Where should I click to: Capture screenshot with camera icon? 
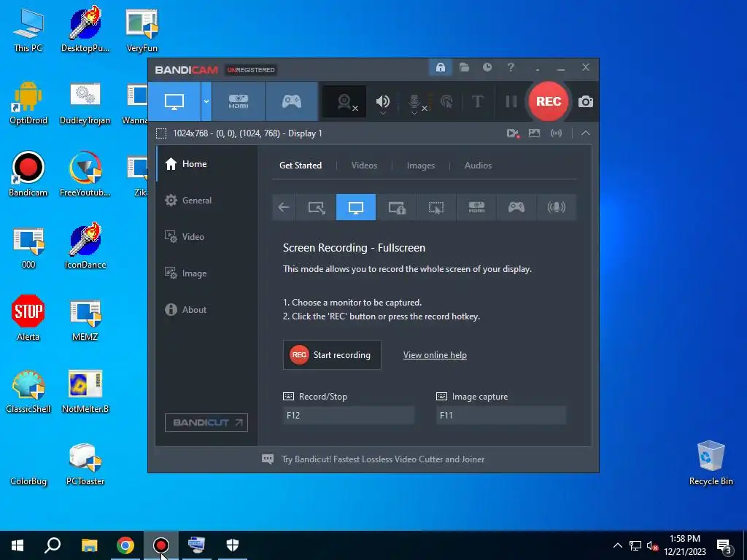tap(586, 101)
